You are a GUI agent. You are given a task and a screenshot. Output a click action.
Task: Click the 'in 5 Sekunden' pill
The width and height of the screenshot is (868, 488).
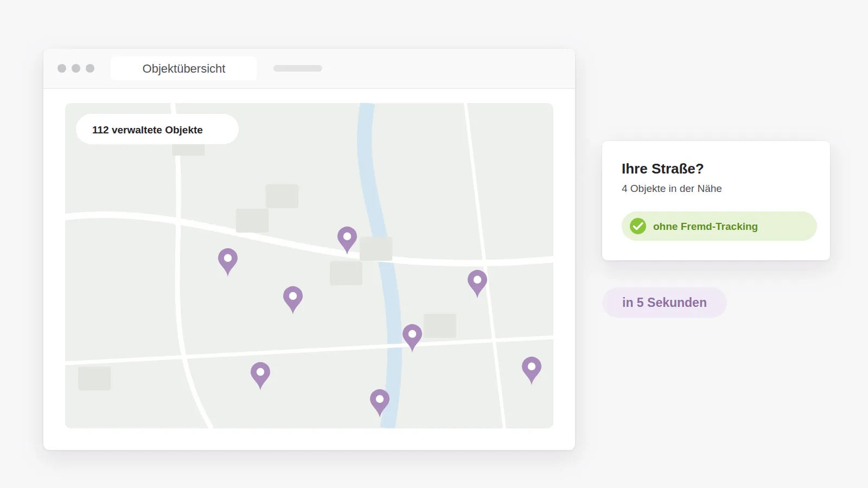pyautogui.click(x=665, y=303)
